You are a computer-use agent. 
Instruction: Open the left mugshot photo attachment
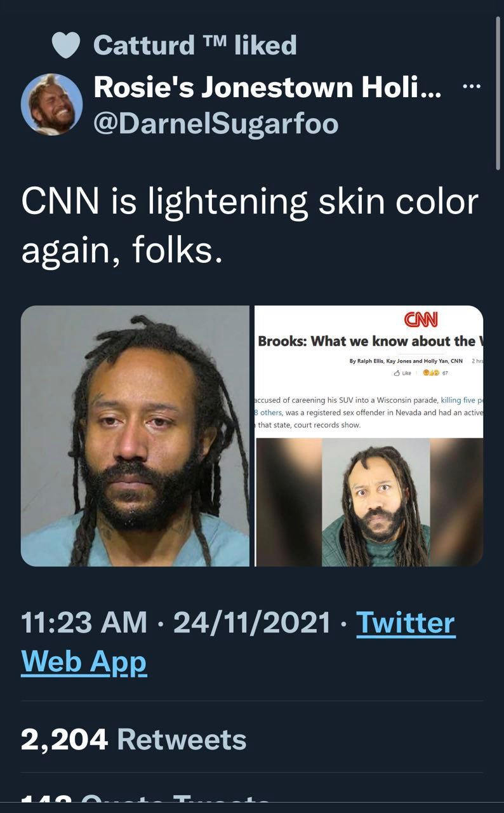[135, 436]
